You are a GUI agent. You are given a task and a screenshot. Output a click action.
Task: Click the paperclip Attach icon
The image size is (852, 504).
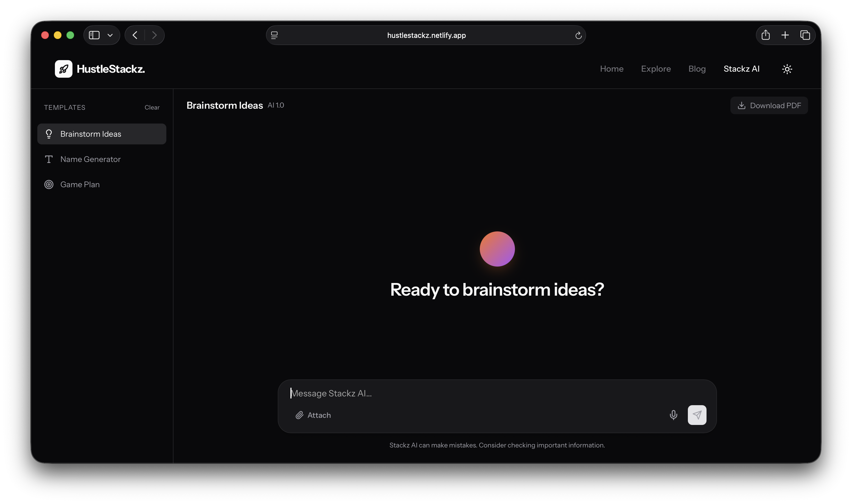click(299, 415)
